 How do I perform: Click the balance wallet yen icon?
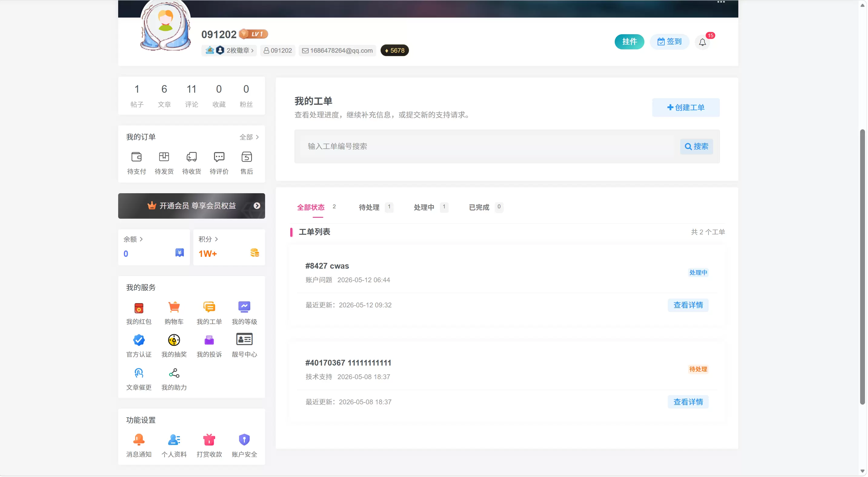(x=180, y=253)
